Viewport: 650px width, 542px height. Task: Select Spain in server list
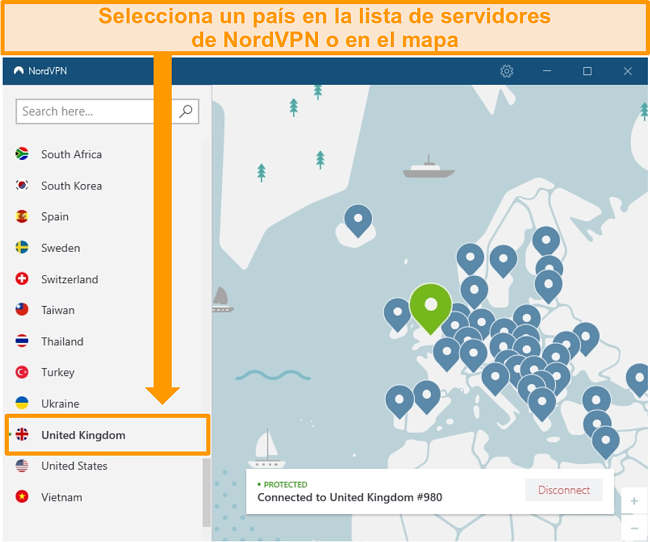[55, 217]
